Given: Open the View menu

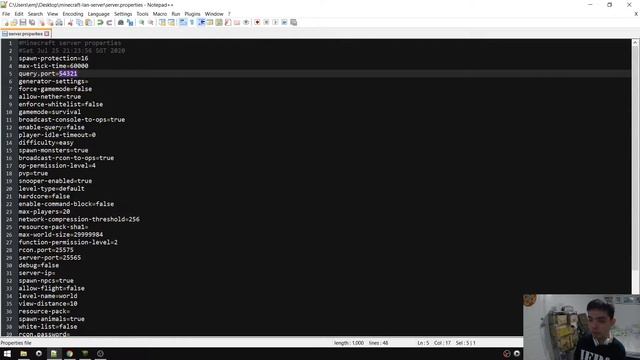Looking at the screenshot, I should (x=53, y=14).
